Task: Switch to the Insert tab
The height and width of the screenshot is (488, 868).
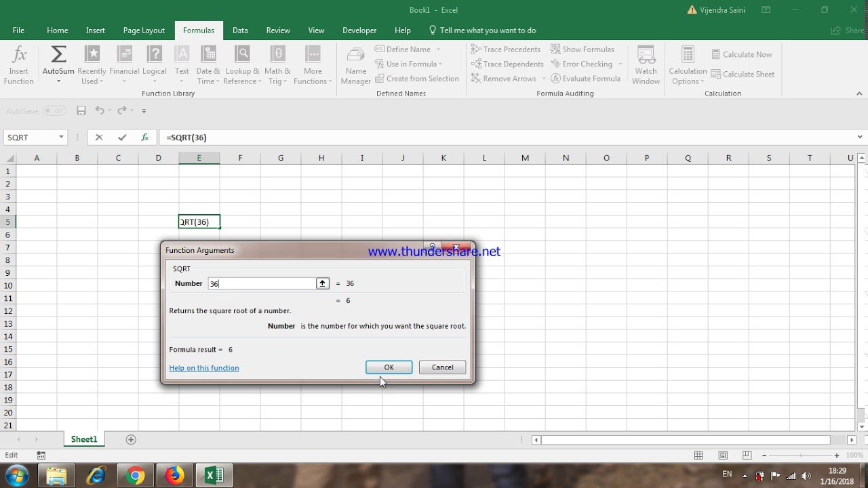Action: coord(96,30)
